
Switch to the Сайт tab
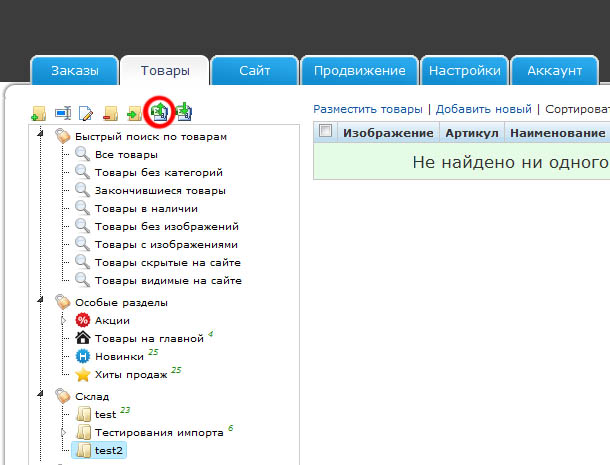[254, 70]
